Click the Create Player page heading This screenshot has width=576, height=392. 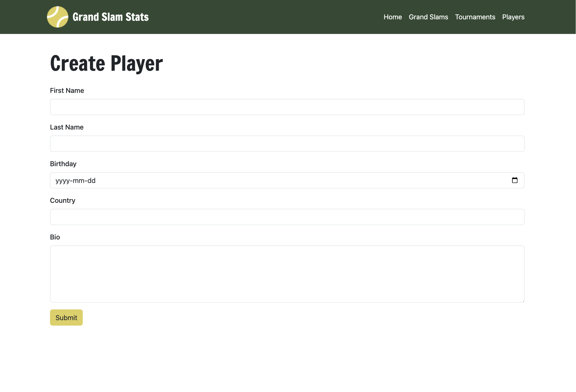(106, 63)
